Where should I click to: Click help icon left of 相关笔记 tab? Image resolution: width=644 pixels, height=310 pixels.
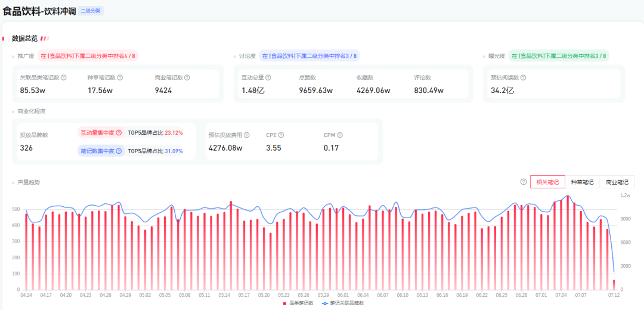[524, 182]
